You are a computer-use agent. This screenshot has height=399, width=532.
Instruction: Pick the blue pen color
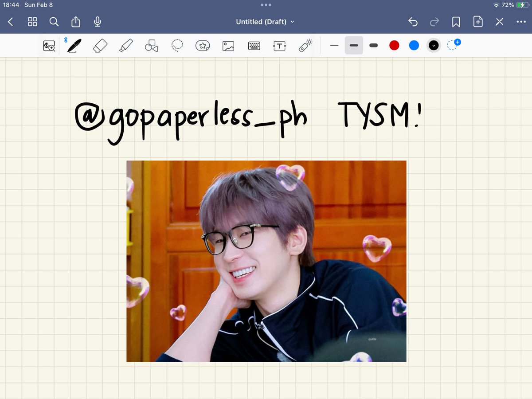[414, 45]
